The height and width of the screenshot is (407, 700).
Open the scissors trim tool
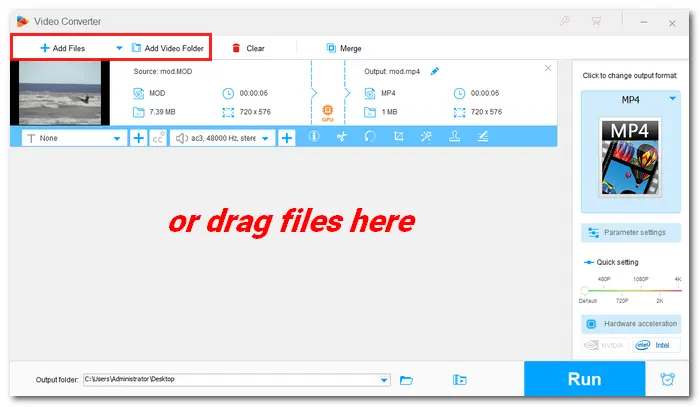[x=342, y=136]
